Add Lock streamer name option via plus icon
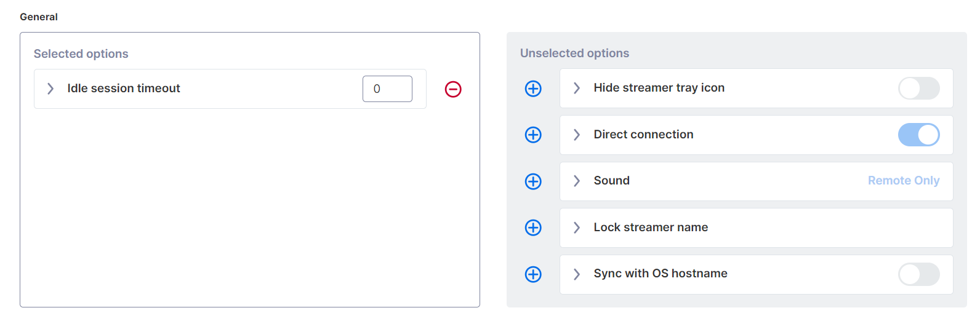 click(533, 228)
